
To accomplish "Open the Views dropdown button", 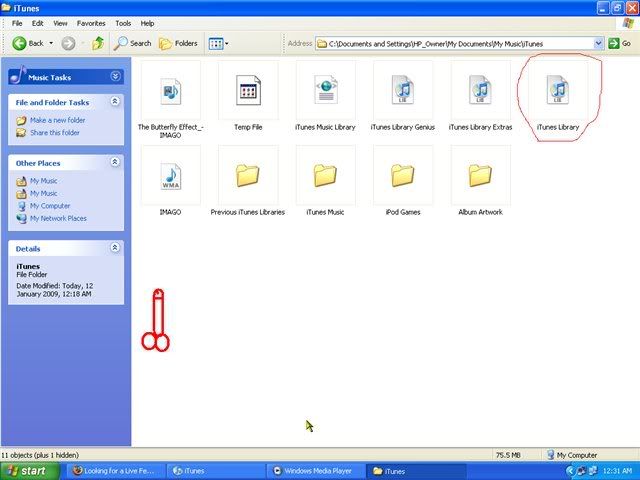I will point(218,44).
